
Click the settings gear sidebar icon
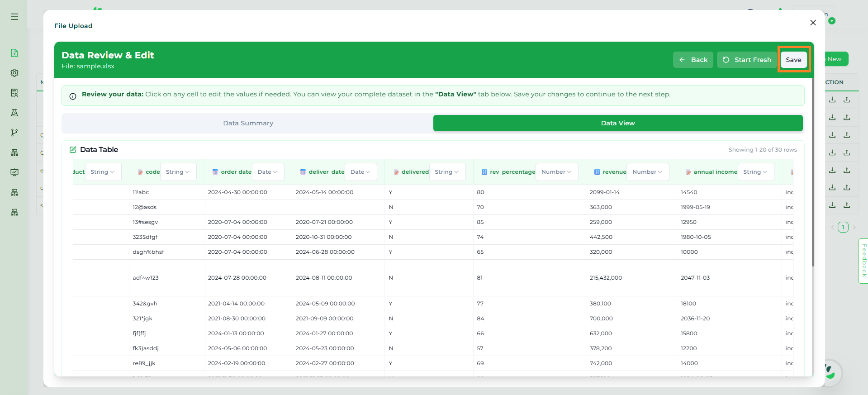(14, 73)
